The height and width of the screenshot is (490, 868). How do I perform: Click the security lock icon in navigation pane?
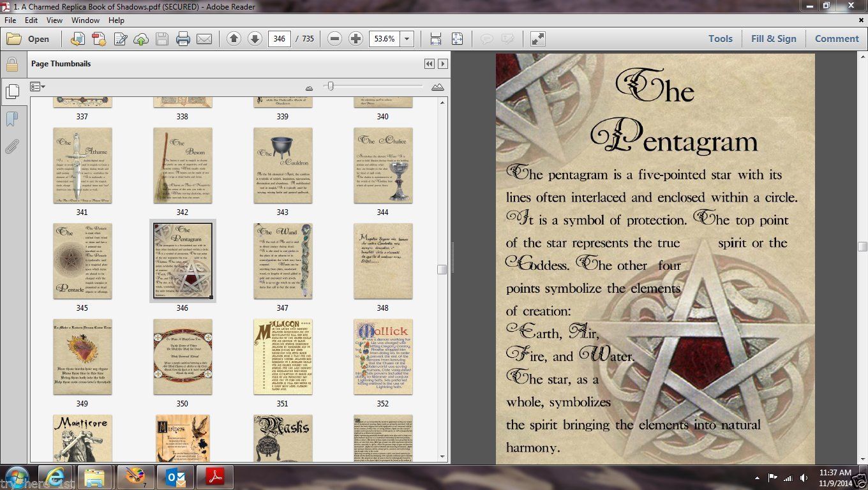pos(11,64)
